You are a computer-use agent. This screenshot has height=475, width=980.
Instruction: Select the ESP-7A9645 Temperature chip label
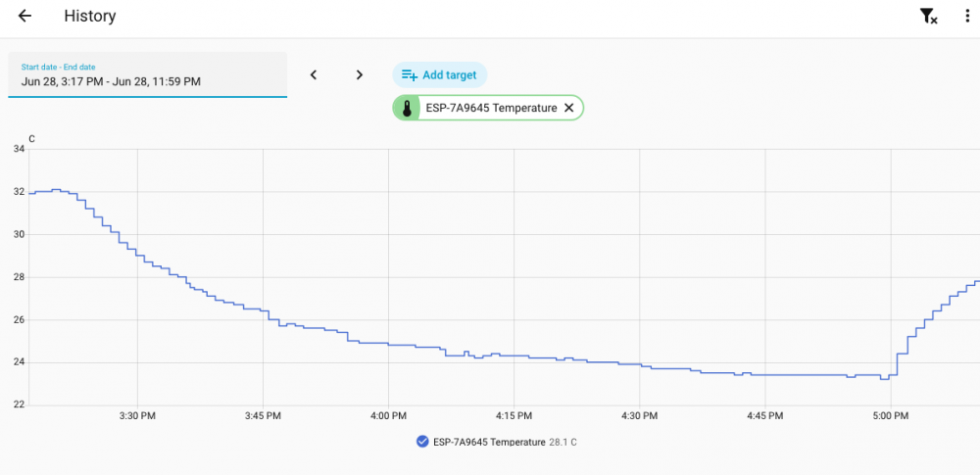coord(491,108)
